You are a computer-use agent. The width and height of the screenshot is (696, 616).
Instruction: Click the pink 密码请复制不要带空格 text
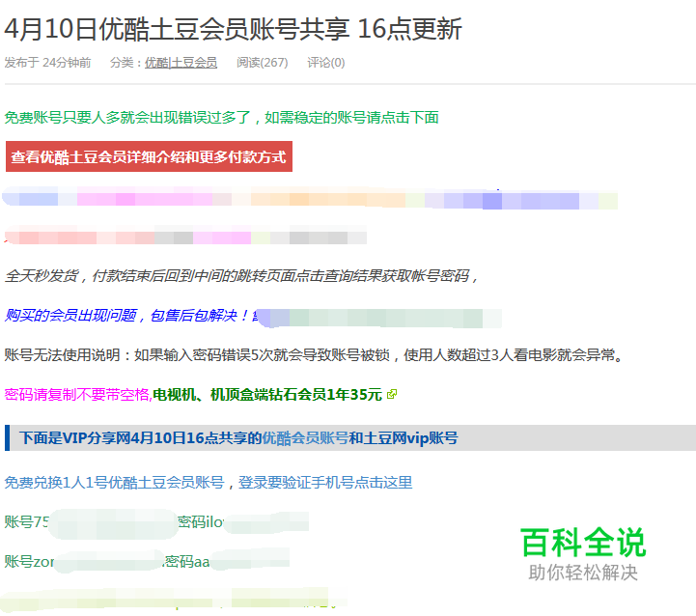[78, 394]
